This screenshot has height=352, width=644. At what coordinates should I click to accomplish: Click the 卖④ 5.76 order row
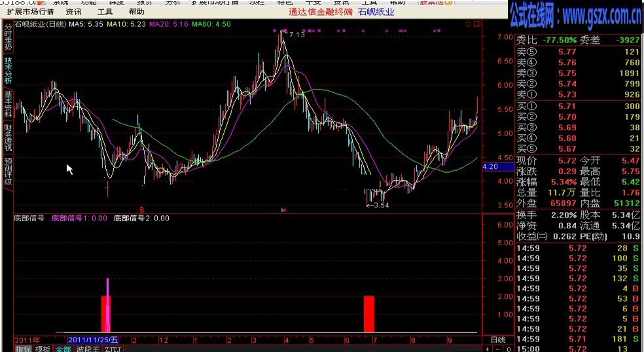pos(578,63)
